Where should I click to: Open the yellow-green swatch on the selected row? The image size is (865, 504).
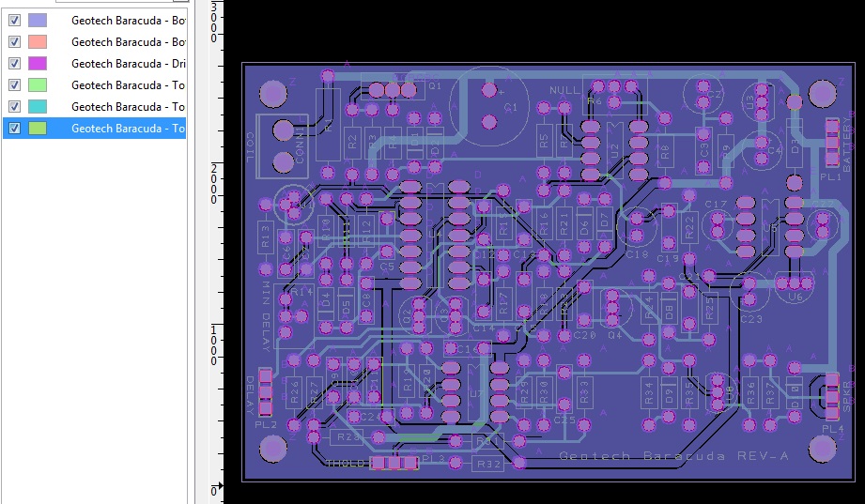[x=38, y=128]
